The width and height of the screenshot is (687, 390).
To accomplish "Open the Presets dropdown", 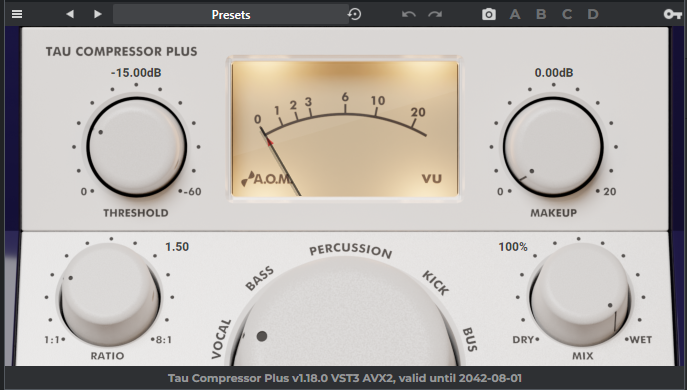I will point(231,14).
